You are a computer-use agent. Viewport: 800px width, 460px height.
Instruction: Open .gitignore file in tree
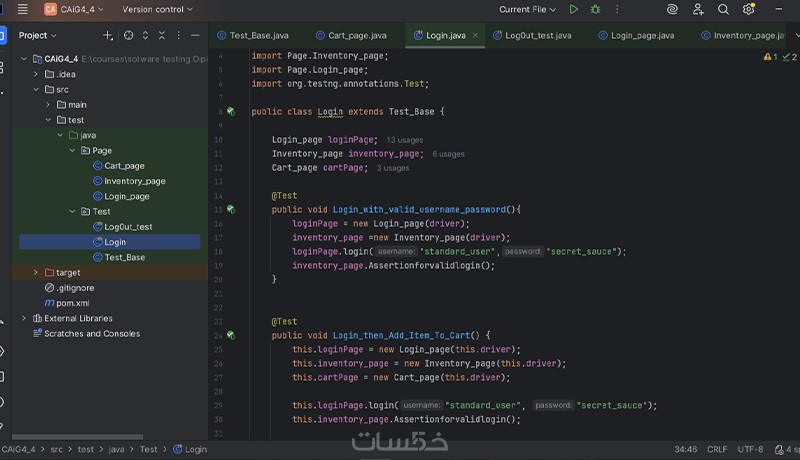pos(69,288)
